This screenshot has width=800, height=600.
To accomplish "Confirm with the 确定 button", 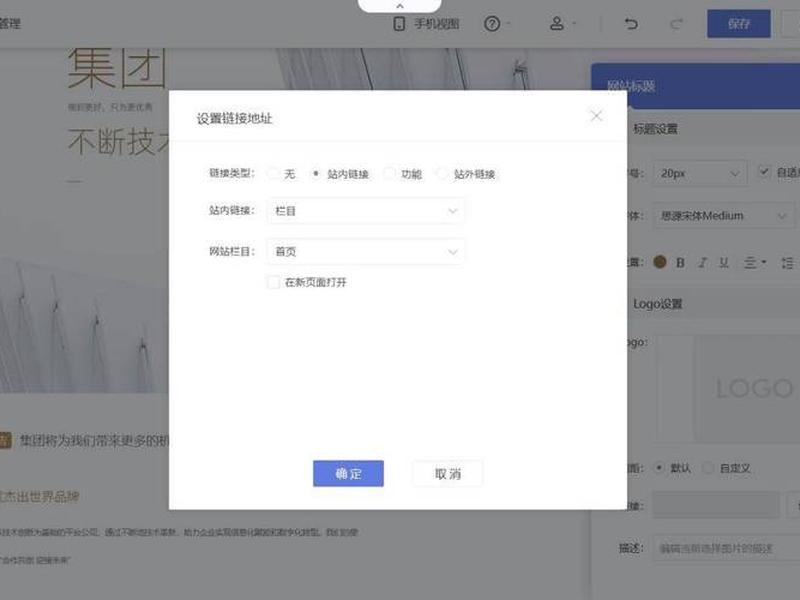I will pyautogui.click(x=348, y=473).
